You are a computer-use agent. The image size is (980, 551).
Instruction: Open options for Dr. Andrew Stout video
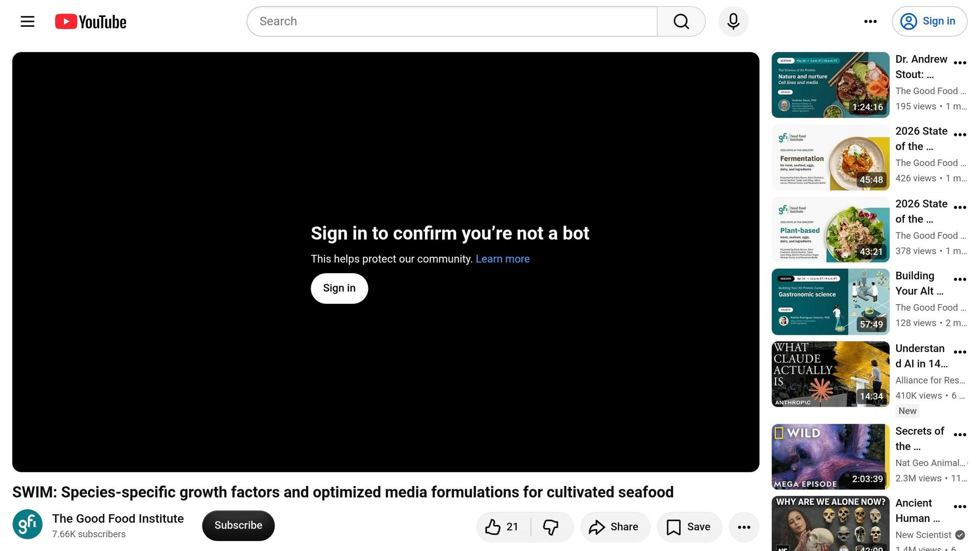(960, 63)
